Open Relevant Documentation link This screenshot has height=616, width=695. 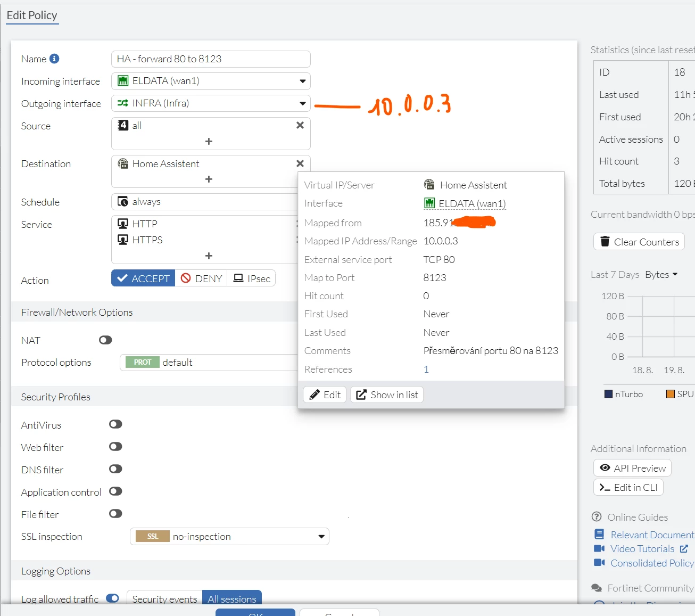pos(652,535)
